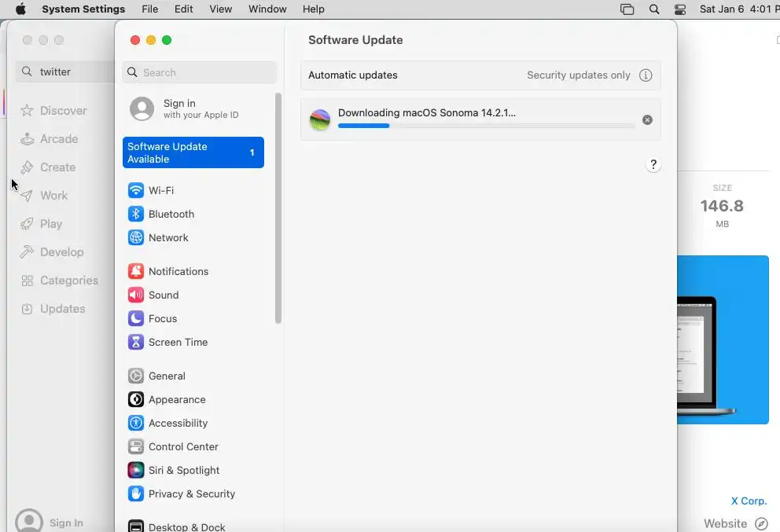Click Automatic updates info icon

pyautogui.click(x=646, y=75)
